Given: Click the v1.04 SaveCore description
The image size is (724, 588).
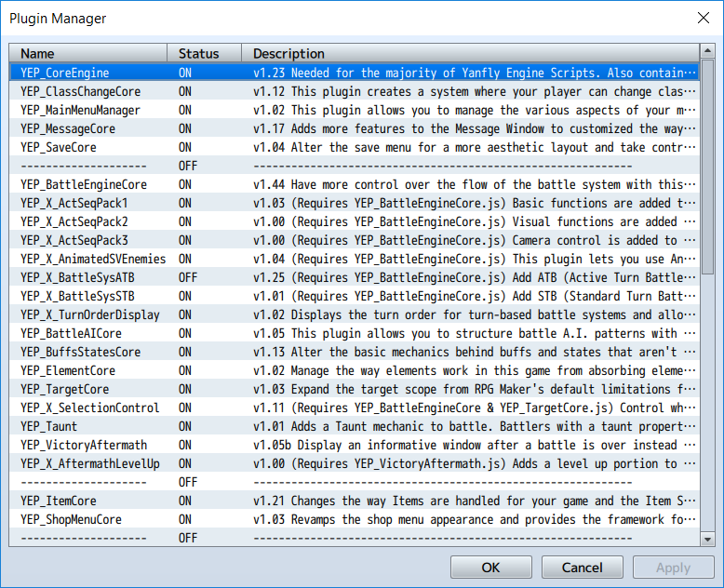Looking at the screenshot, I should (475, 147).
